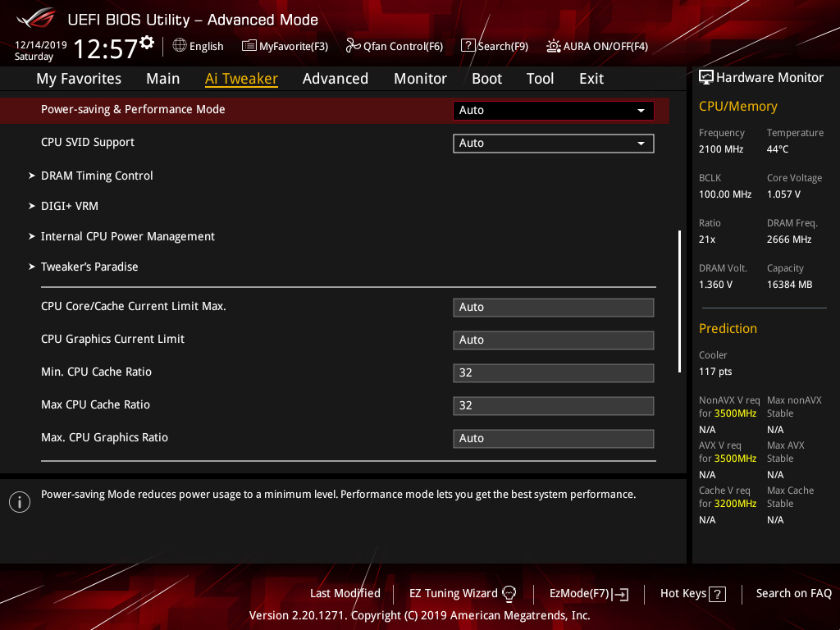
Task: Click Min. CPU Cache Ratio field
Action: (554, 373)
